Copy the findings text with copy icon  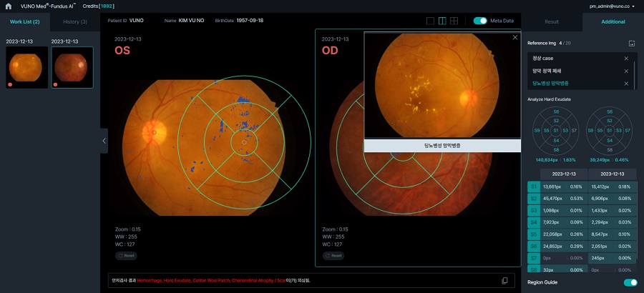[505, 280]
